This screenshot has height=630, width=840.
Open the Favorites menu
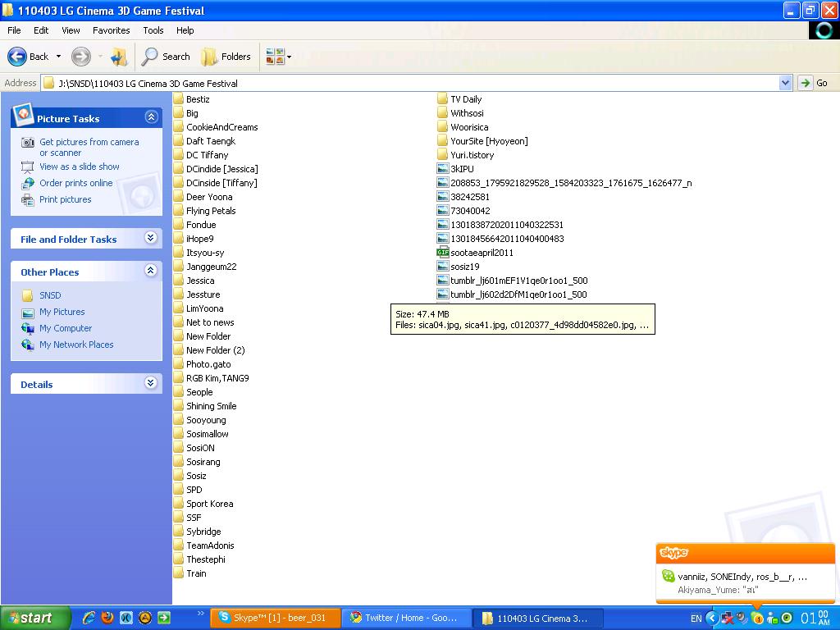tap(111, 30)
